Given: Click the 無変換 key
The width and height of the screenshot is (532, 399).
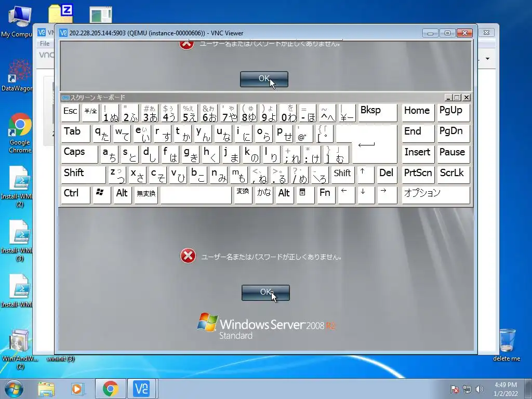Looking at the screenshot, I should coord(146,195).
